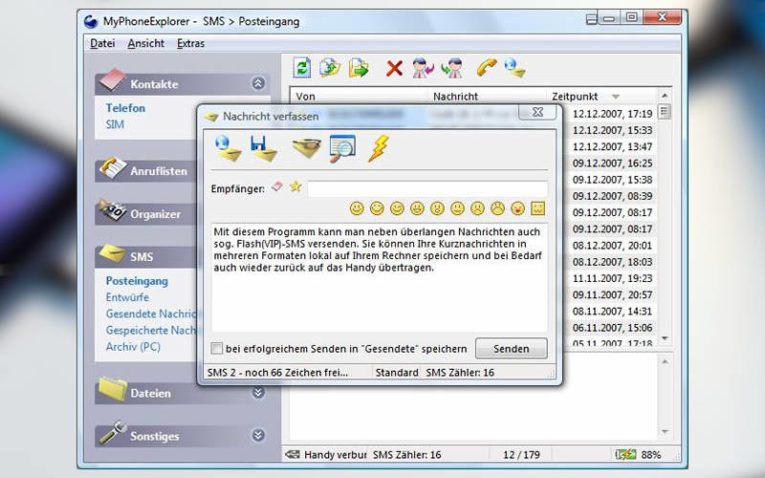This screenshot has width=765, height=478.
Task: Insert the eighth smiley emoticon
Action: 497,209
